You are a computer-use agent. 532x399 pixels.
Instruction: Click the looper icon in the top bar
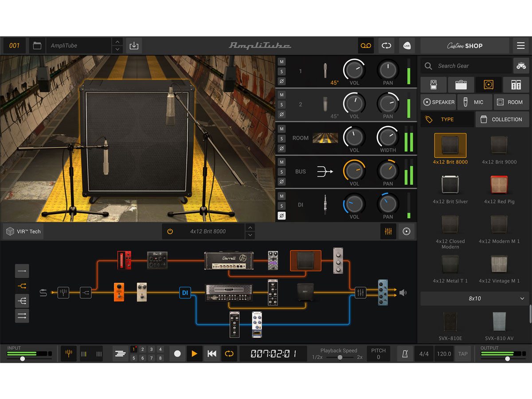tap(386, 46)
